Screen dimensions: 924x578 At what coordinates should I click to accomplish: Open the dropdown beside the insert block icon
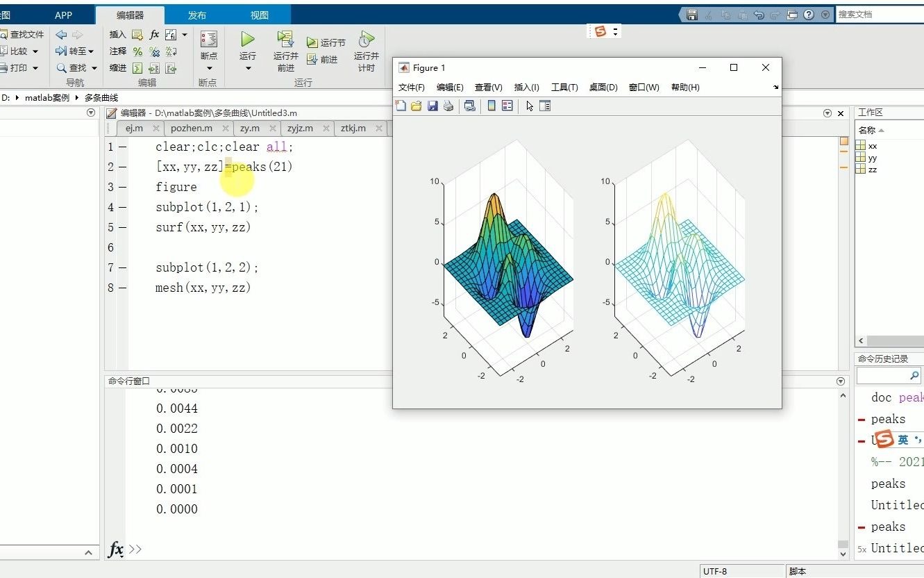(185, 34)
